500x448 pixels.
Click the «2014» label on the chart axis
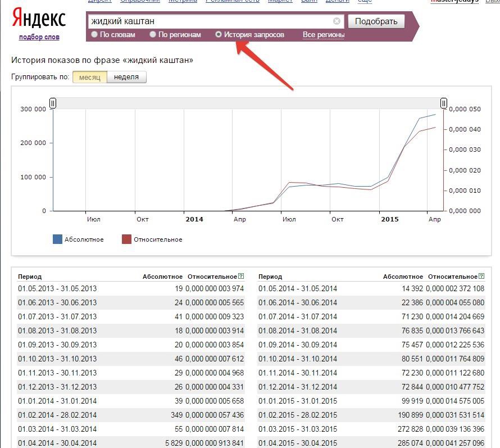(194, 219)
